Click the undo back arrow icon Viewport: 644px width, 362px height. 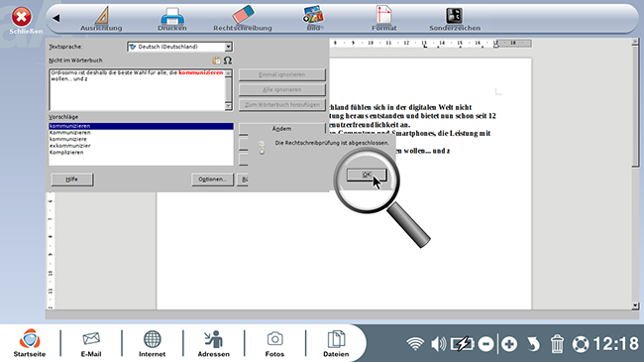click(x=533, y=344)
